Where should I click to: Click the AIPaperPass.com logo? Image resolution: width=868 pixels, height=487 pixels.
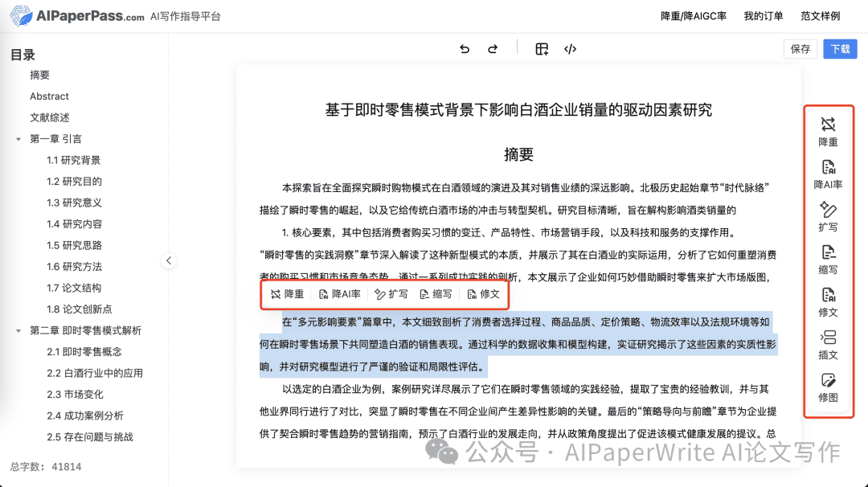pos(77,16)
